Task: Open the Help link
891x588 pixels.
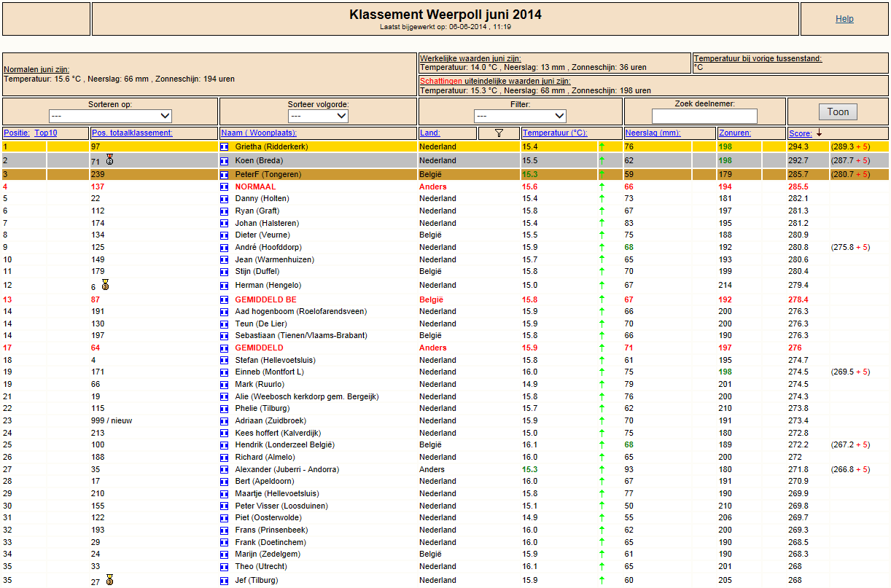Action: click(844, 19)
